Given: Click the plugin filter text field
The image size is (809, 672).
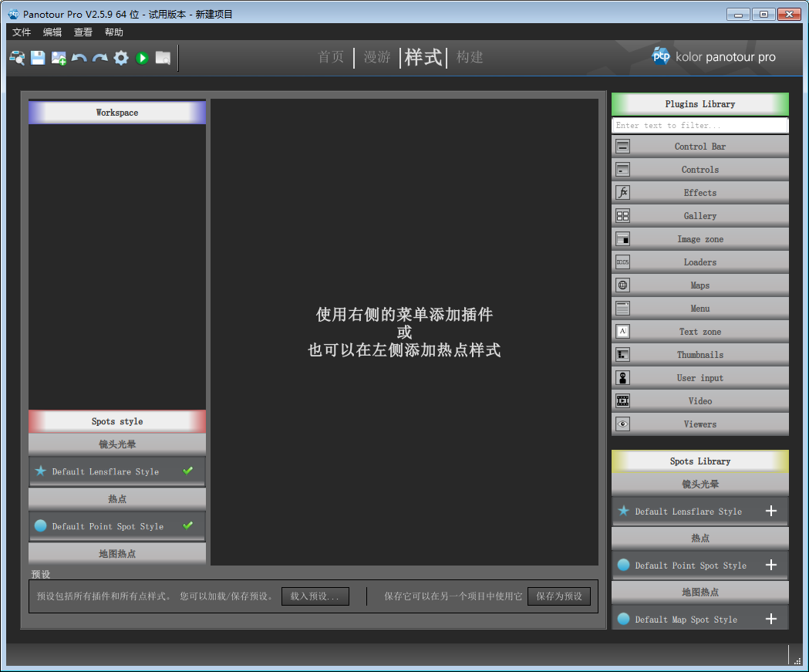Looking at the screenshot, I should pos(700,126).
